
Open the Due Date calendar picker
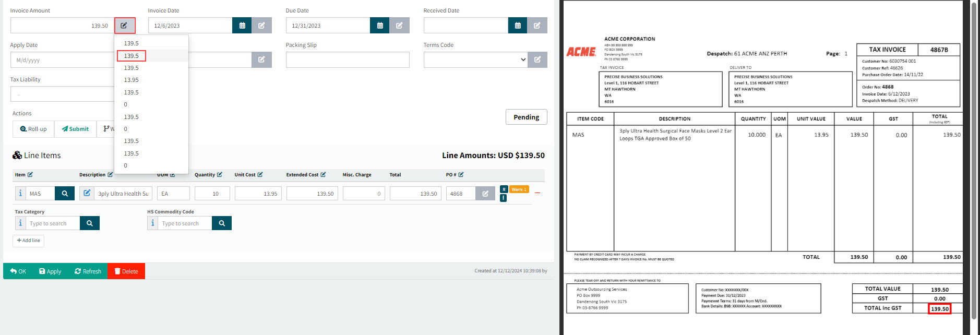379,26
